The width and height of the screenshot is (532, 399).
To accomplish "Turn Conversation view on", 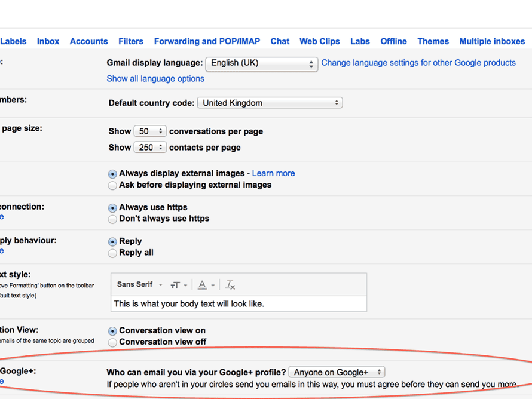I will pos(112,331).
